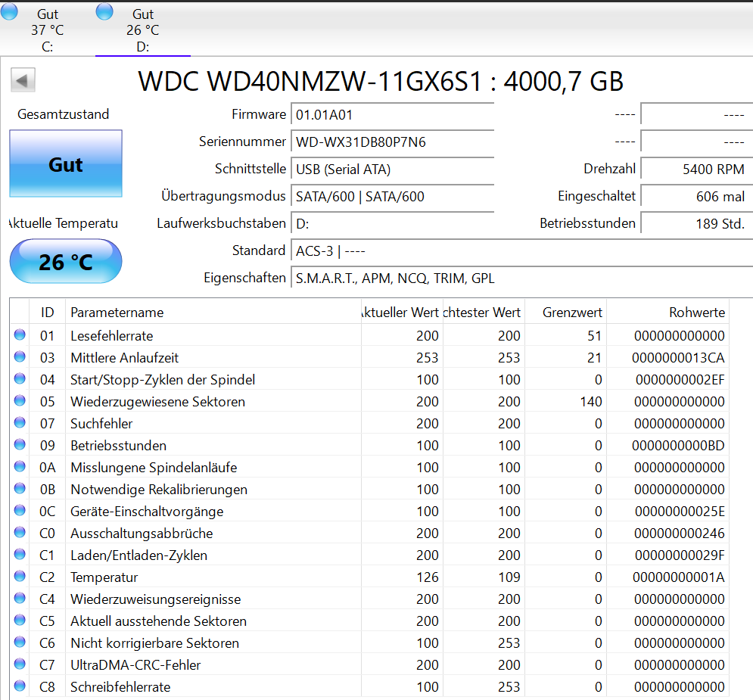Click the status orb for Wiederzuweisungsereignisse
The width and height of the screenshot is (753, 700).
(x=20, y=598)
